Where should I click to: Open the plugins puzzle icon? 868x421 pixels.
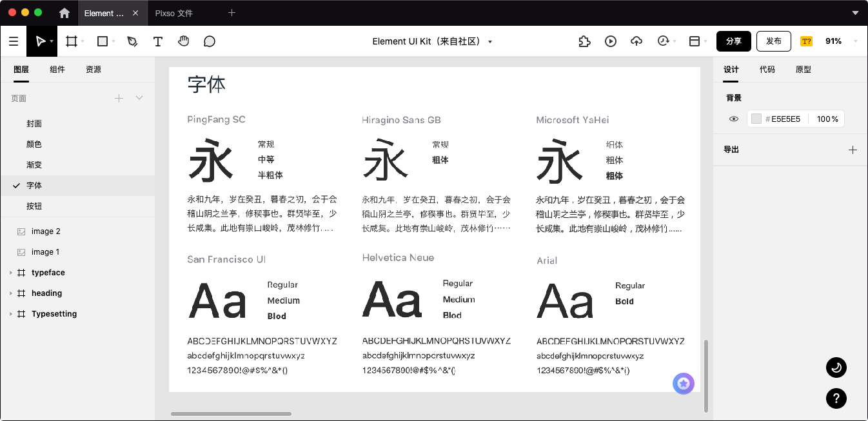584,41
